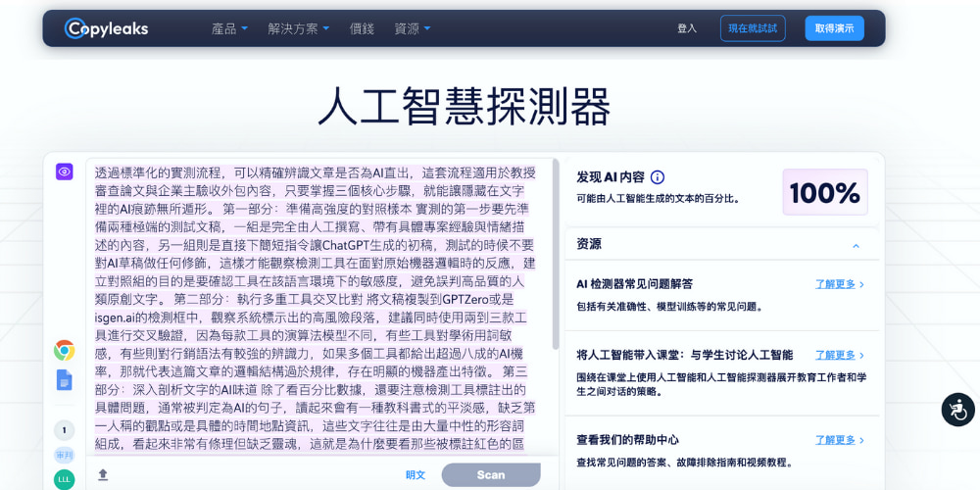Click the 人工智慧探測器 heading
Image resolution: width=980 pixels, height=490 pixels.
coord(464,106)
